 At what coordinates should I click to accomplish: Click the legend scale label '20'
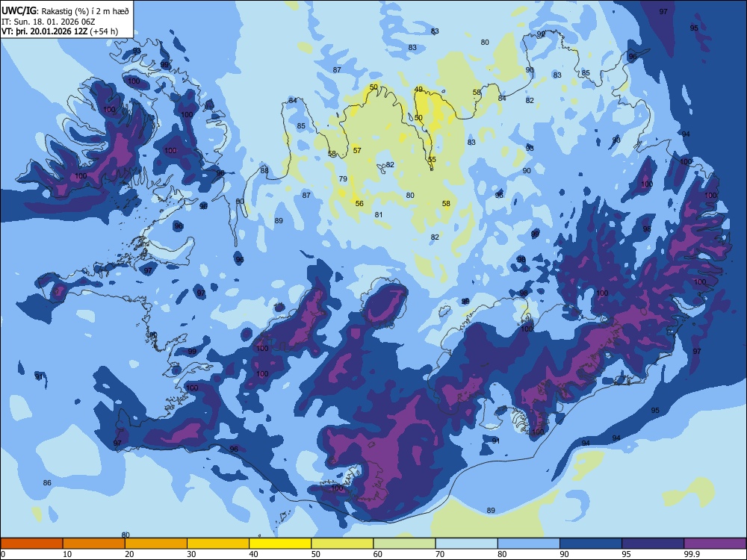pyautogui.click(x=129, y=554)
